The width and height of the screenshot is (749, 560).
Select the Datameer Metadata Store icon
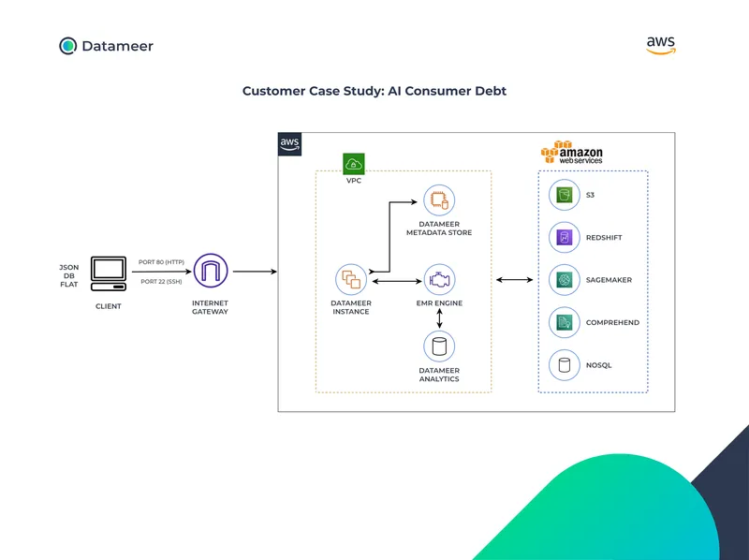[x=439, y=200]
